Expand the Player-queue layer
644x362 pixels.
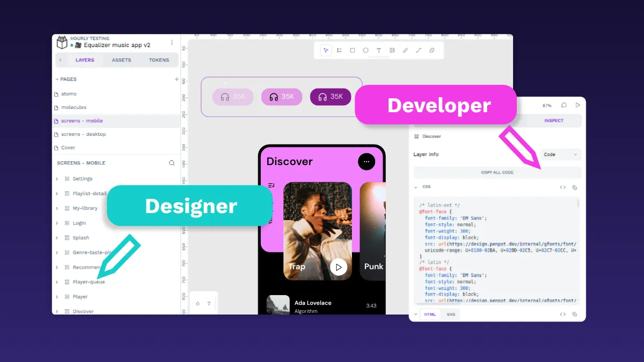pyautogui.click(x=57, y=282)
